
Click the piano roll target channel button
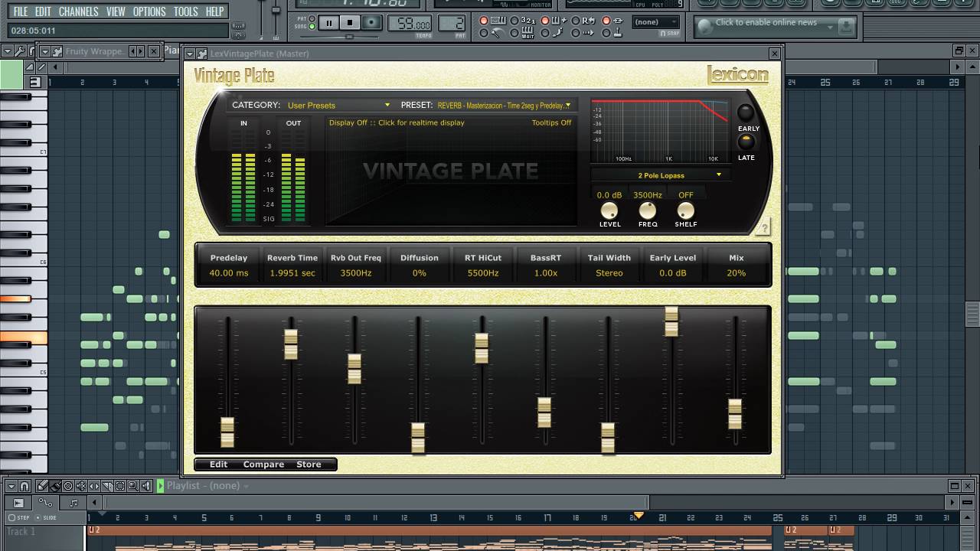34,82
